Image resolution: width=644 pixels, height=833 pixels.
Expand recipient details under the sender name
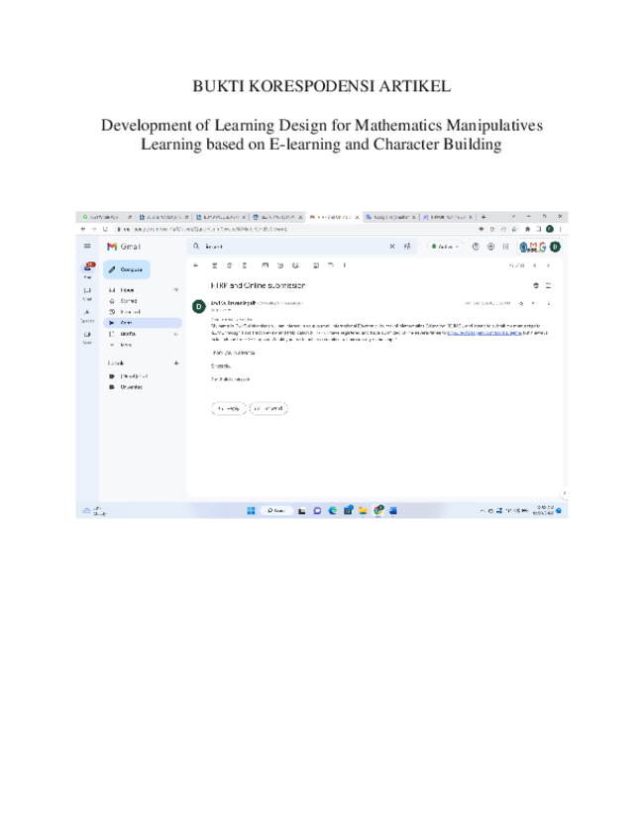(230, 310)
